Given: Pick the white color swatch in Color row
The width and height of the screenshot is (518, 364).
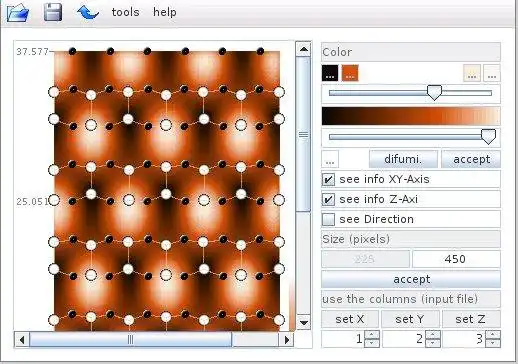Looking at the screenshot, I should 492,73.
